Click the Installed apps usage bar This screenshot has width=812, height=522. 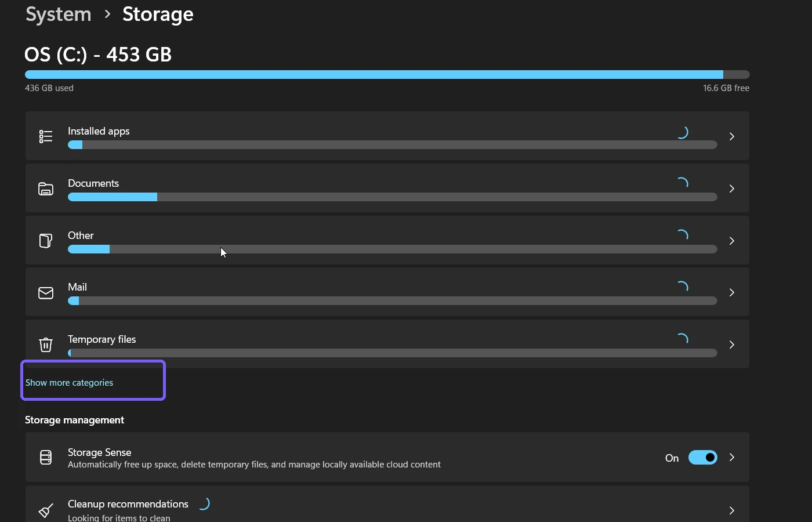point(393,145)
